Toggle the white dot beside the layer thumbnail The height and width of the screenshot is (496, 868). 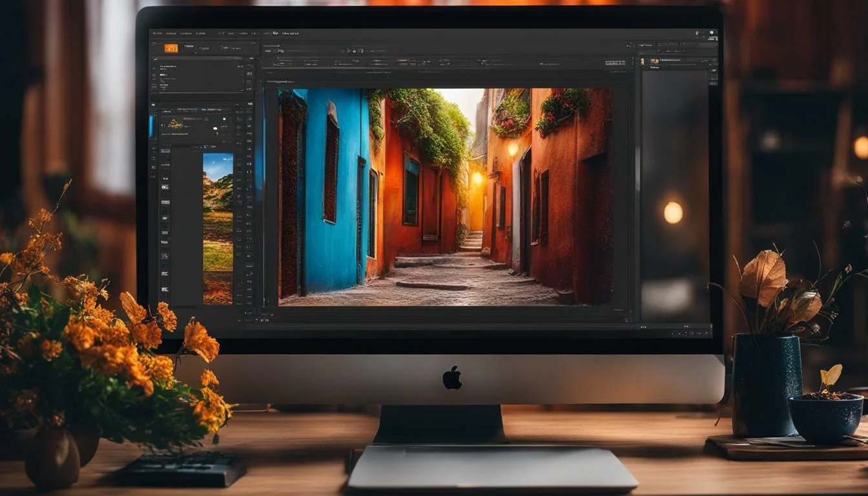pos(224,119)
